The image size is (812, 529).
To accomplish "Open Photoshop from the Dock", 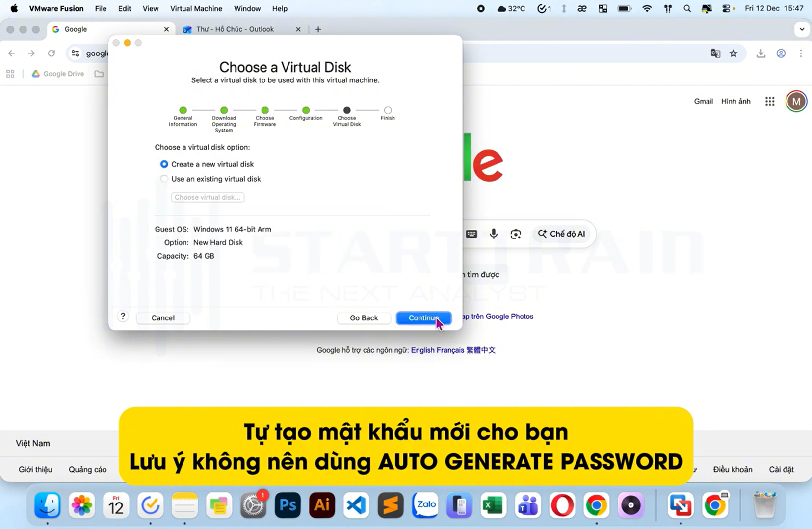I will point(287,505).
